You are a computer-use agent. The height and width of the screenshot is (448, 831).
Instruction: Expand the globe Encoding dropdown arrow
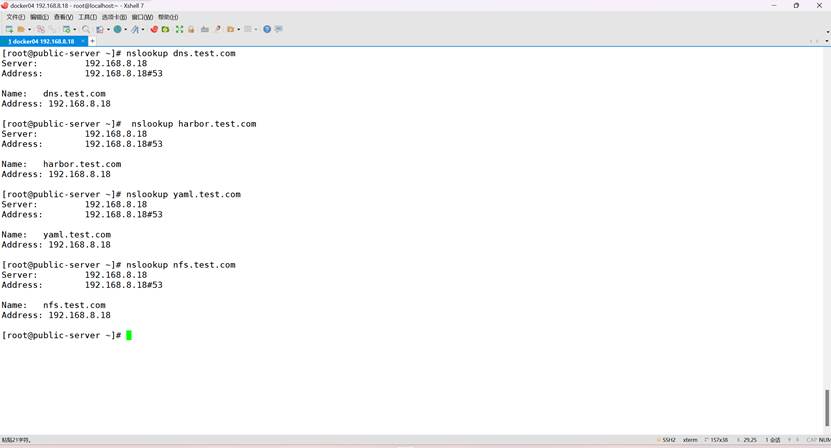(126, 29)
